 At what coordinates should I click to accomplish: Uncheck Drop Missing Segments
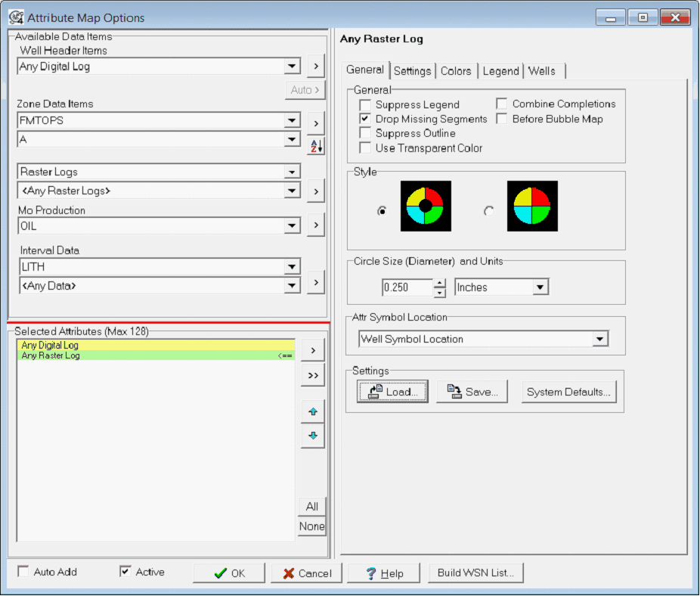[x=366, y=120]
